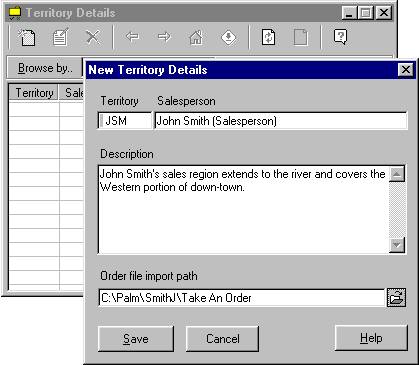Minimize the Territory Details window

coord(349,13)
